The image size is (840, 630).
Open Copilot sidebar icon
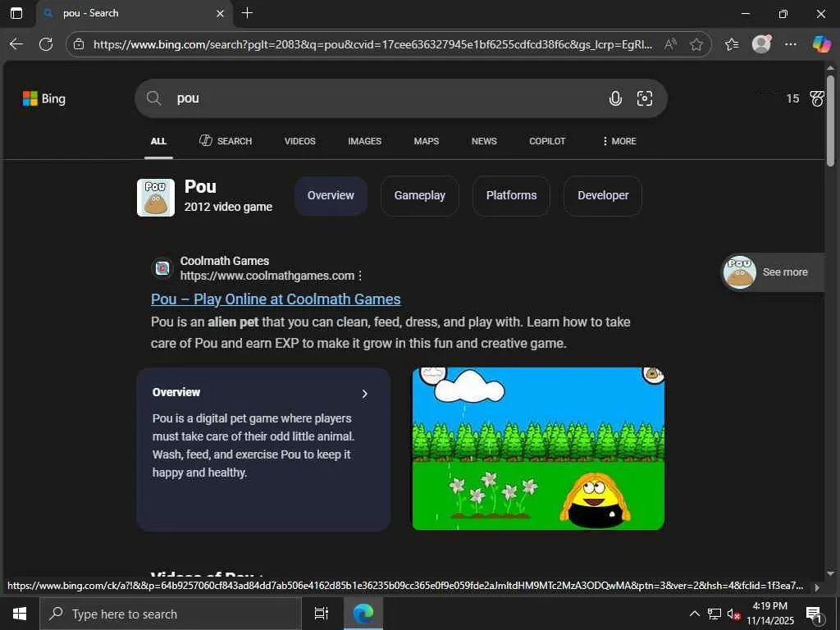[821, 44]
